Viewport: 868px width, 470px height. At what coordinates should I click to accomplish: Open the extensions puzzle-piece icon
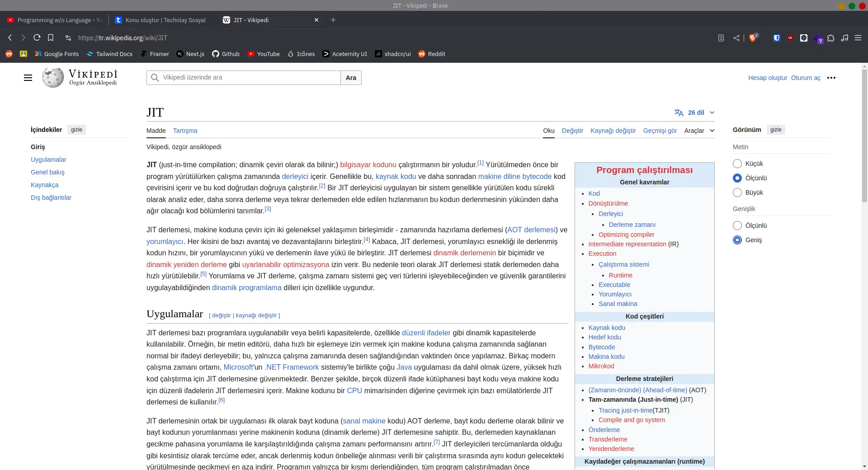pyautogui.click(x=831, y=38)
